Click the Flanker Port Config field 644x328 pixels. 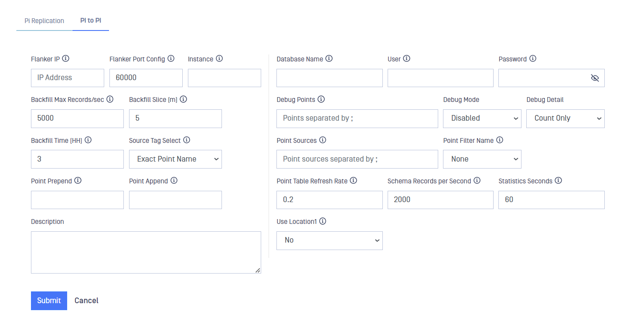click(146, 78)
